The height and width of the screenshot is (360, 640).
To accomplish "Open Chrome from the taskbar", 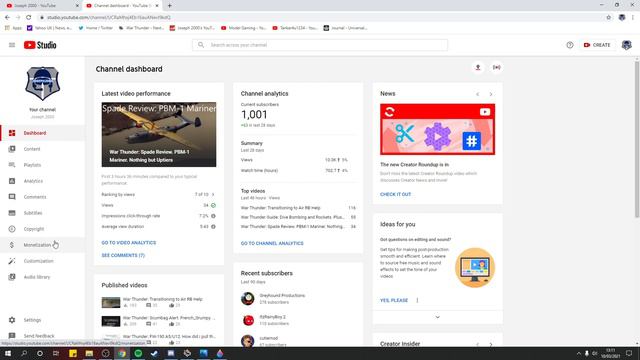I will [122, 353].
